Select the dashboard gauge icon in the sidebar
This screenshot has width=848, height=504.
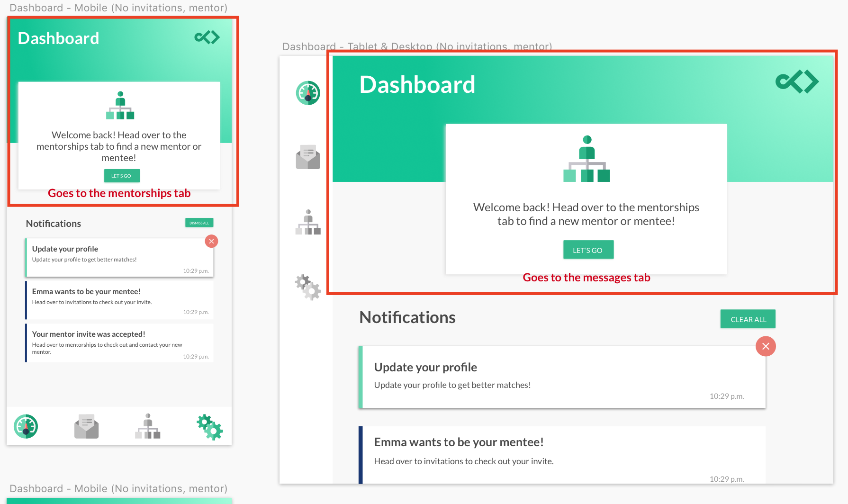click(307, 93)
